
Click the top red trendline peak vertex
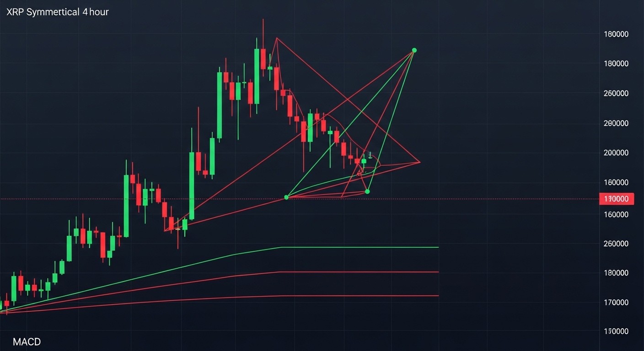coord(277,37)
